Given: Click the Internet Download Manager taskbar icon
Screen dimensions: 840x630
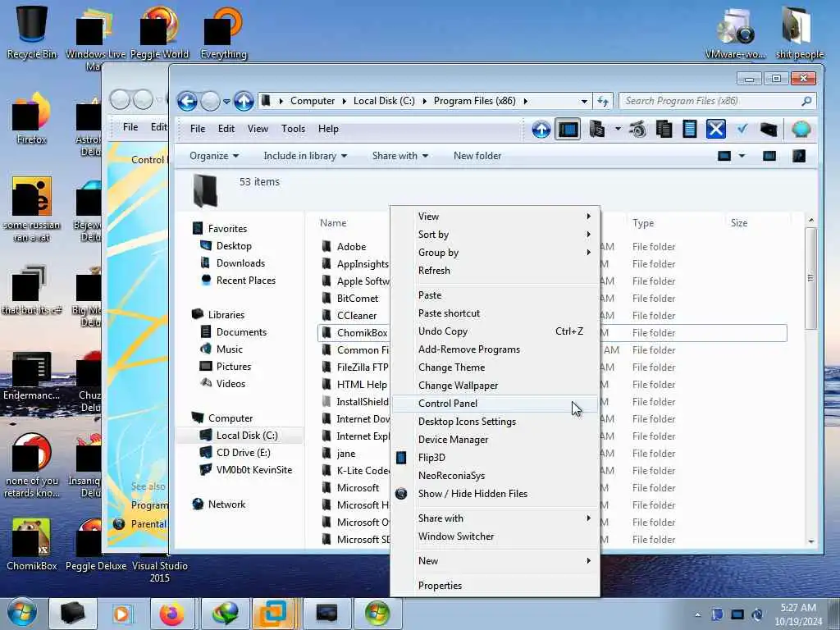Looking at the screenshot, I should coord(225,614).
